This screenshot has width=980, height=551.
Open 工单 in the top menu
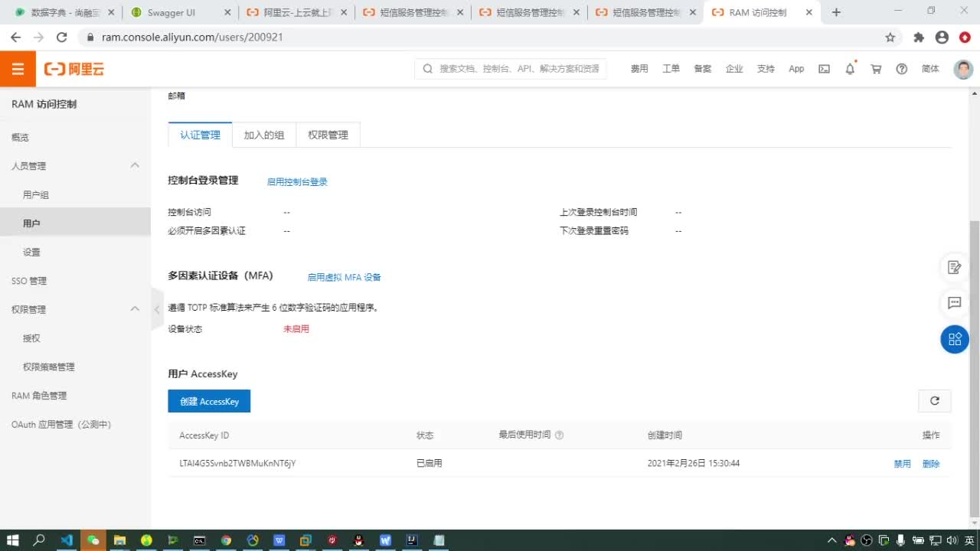tap(671, 69)
